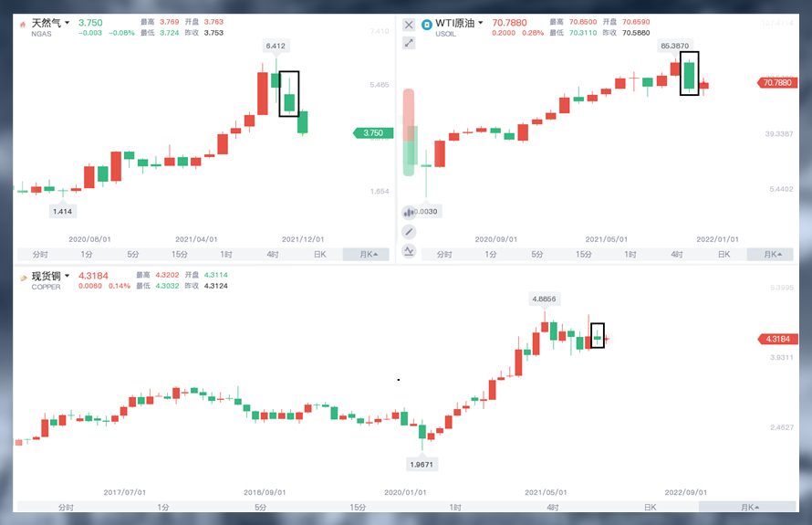
Task: Select 日K timeframe in copper chart
Action: click(x=650, y=508)
